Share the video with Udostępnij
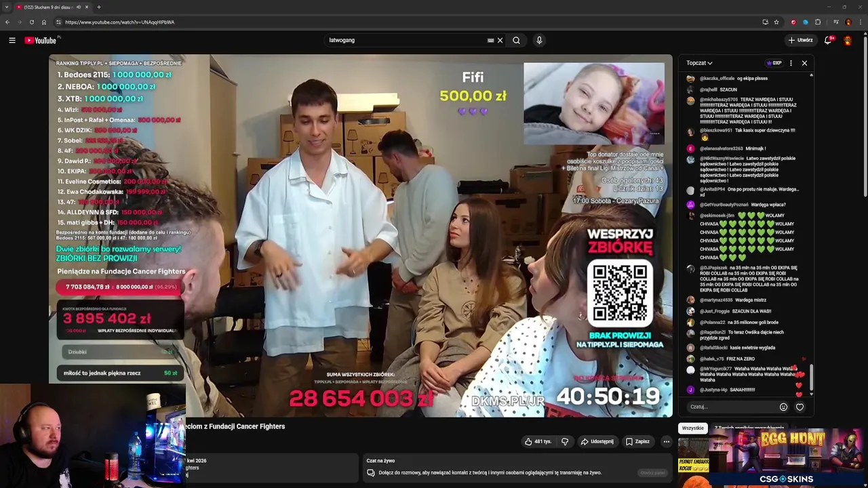 597,442
